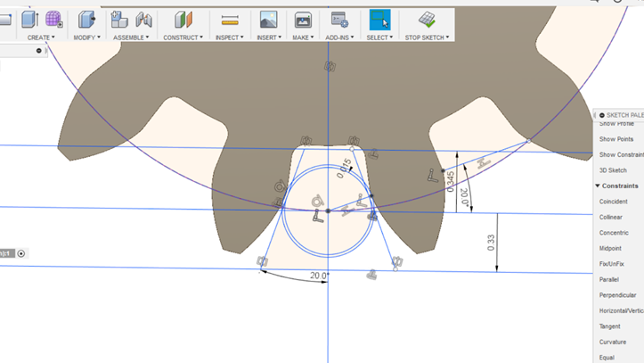The width and height of the screenshot is (644, 363).
Task: Select the window selection tool icon
Action: coord(379,20)
